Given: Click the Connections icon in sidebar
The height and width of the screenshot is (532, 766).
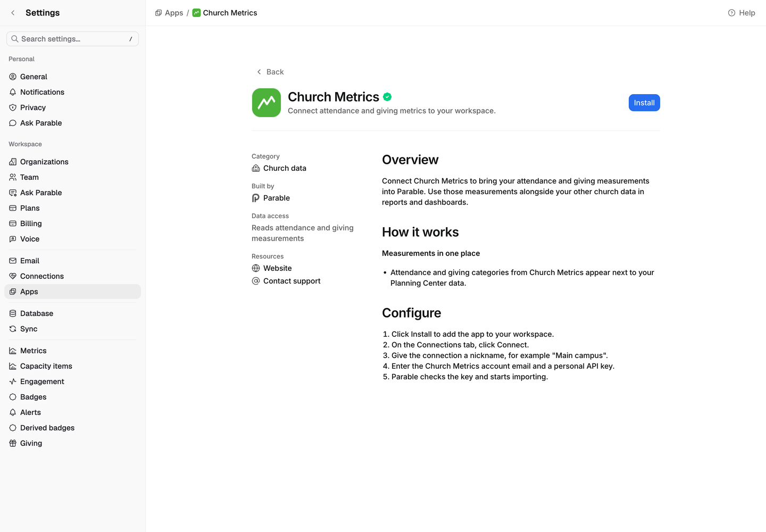Looking at the screenshot, I should pyautogui.click(x=13, y=276).
